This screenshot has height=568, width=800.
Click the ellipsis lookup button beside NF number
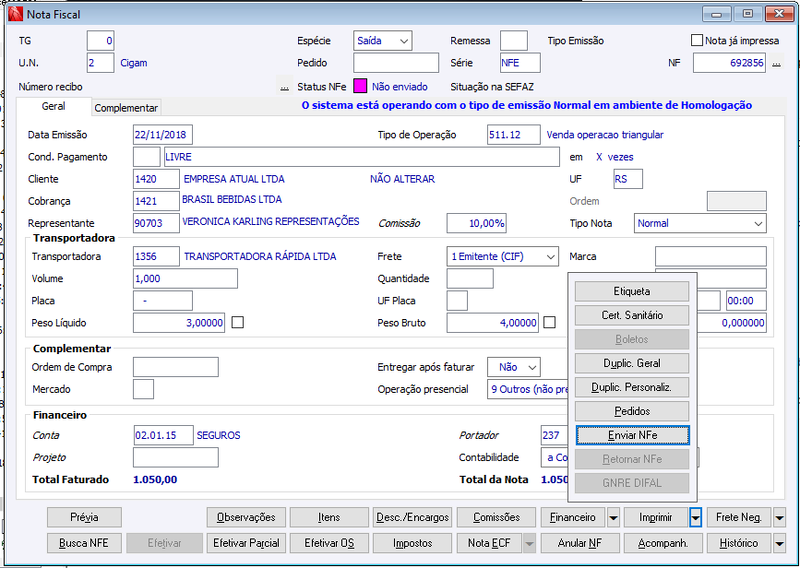(x=776, y=63)
